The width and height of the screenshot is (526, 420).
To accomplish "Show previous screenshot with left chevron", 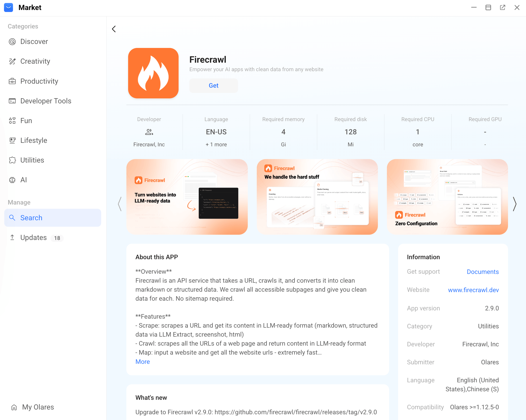I will tap(120, 204).
